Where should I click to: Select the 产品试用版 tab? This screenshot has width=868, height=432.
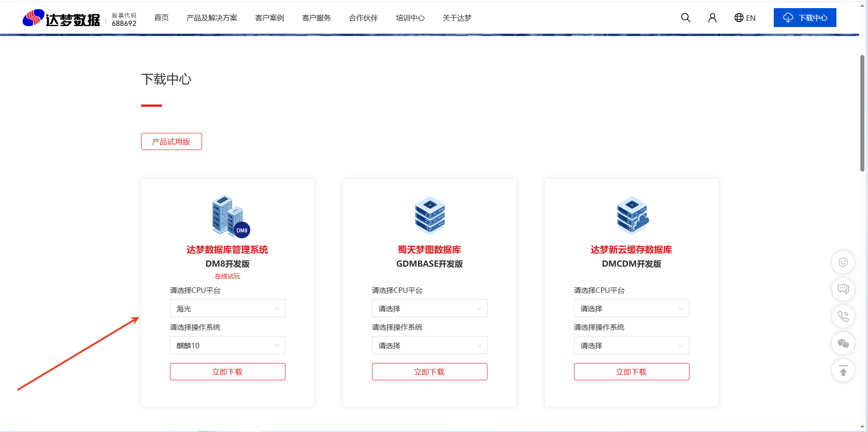(171, 141)
